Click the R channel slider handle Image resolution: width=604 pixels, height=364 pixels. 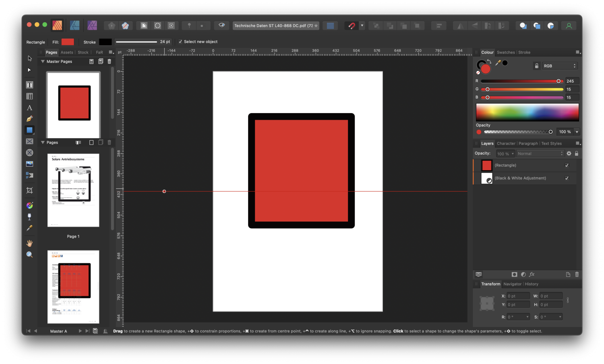pos(558,81)
